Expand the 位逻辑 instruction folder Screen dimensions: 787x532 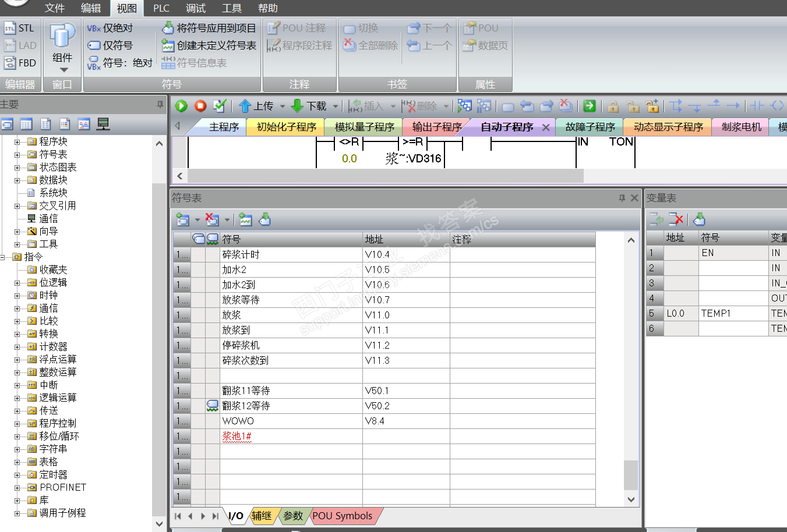tap(17, 282)
